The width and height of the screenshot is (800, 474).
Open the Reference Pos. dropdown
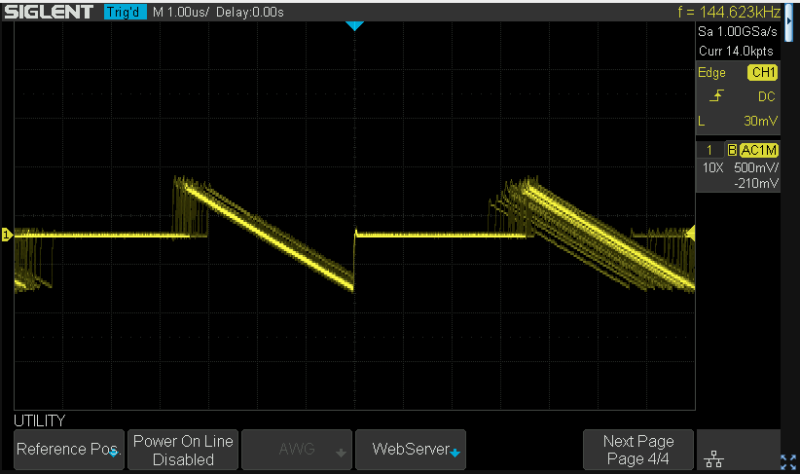[x=68, y=450]
